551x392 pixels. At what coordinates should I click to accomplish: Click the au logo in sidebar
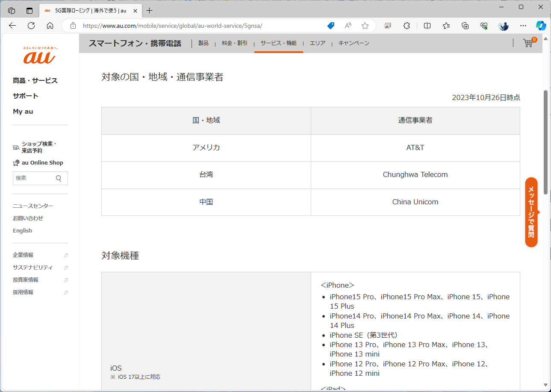coord(39,55)
